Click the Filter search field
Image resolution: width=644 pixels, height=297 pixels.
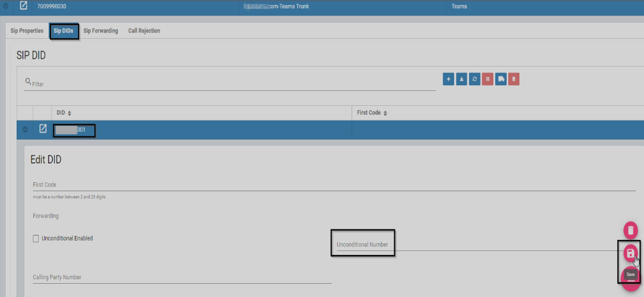coord(233,84)
